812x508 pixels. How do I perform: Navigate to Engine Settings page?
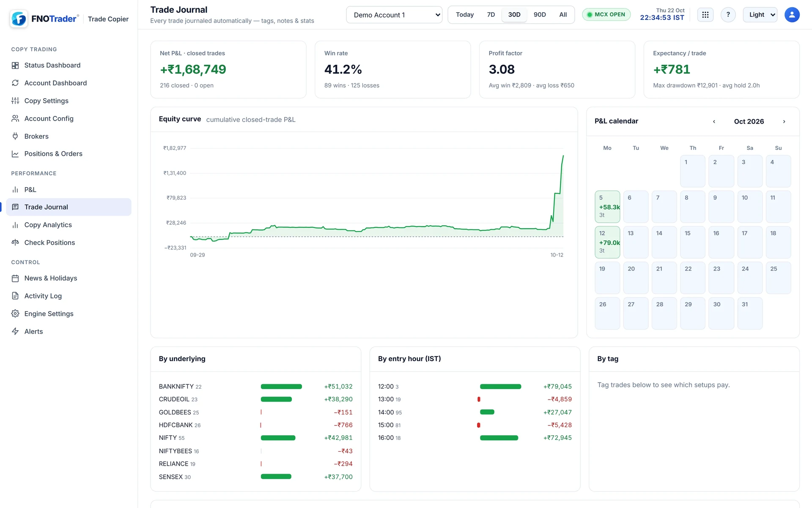[69, 314]
